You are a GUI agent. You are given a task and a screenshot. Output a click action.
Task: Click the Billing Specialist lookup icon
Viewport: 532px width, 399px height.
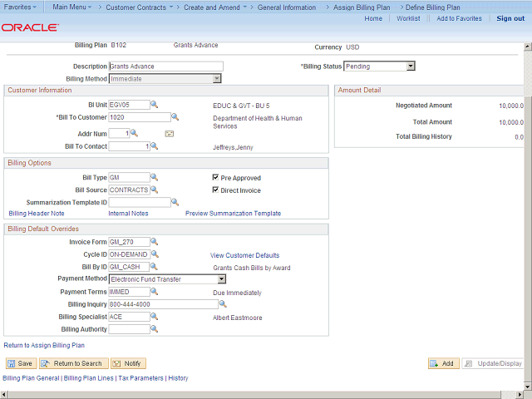pos(154,317)
